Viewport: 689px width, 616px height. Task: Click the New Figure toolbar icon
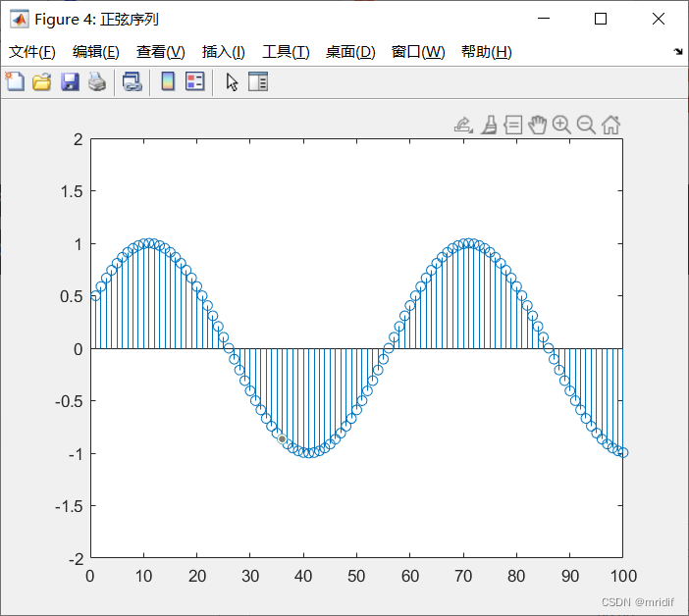(15, 81)
